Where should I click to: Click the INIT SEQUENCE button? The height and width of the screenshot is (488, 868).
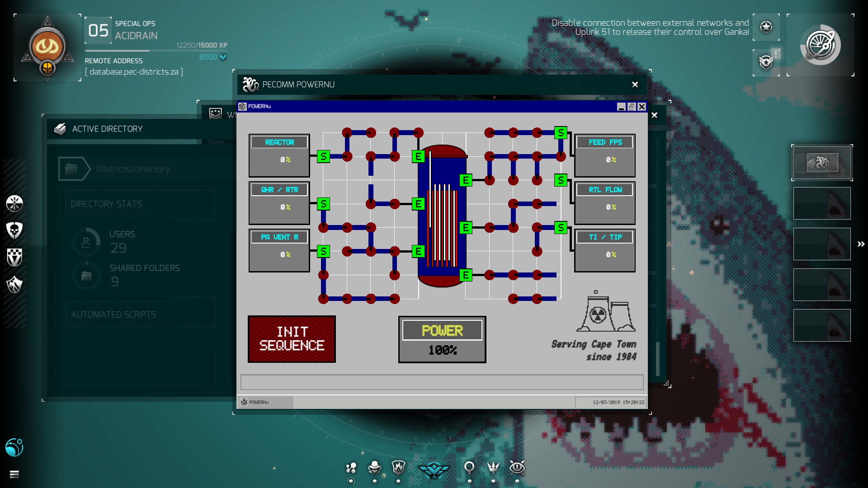point(292,339)
